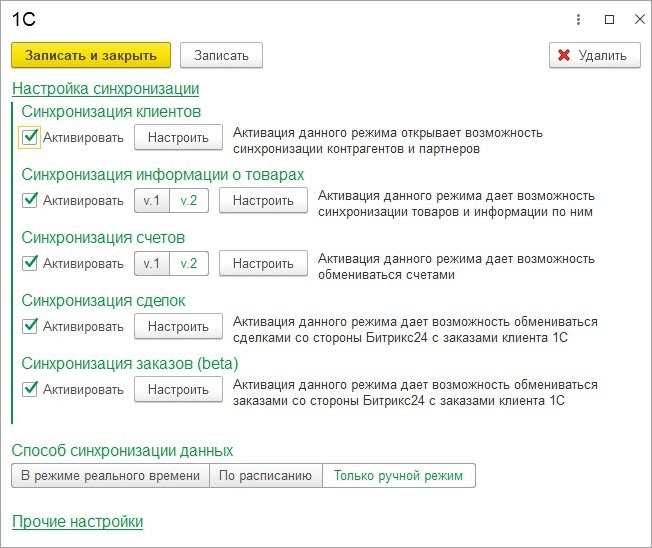Toggle Активировать for Синхронизация счетов
Screen dimensions: 652x548
[x=30, y=263]
